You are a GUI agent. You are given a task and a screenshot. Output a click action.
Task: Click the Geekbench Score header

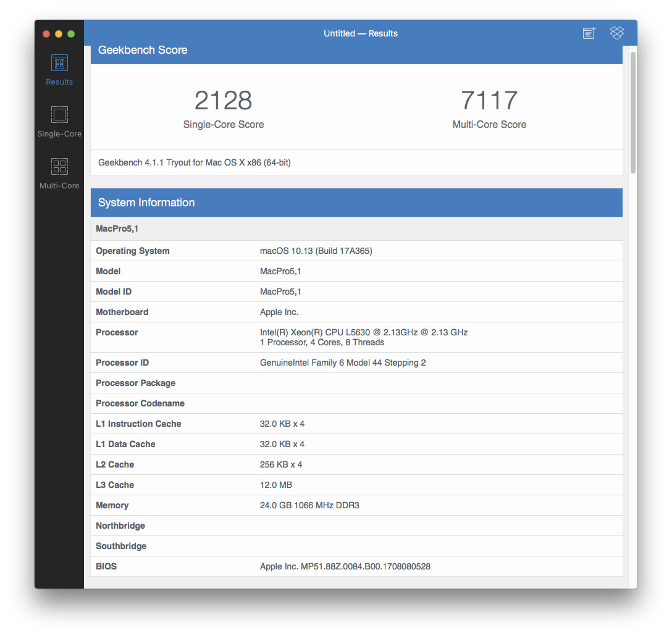[143, 50]
